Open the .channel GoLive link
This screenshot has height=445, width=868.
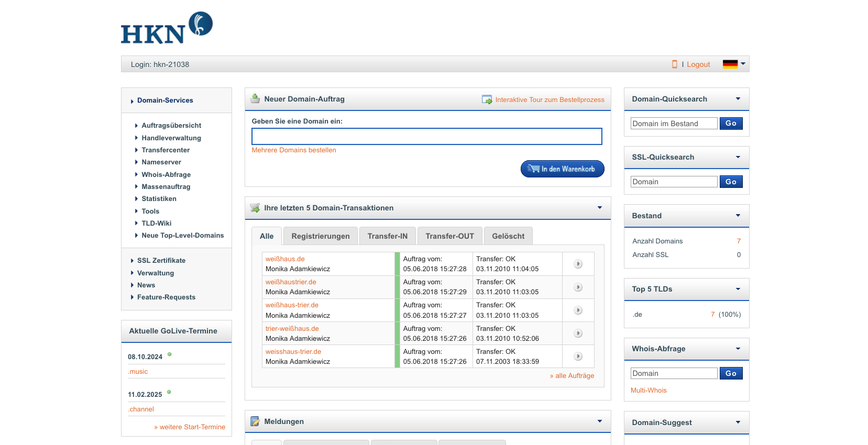(x=141, y=409)
